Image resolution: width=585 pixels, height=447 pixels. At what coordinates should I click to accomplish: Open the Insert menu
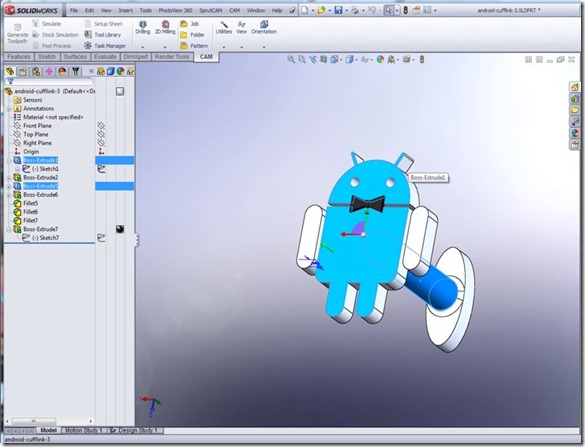pos(125,10)
